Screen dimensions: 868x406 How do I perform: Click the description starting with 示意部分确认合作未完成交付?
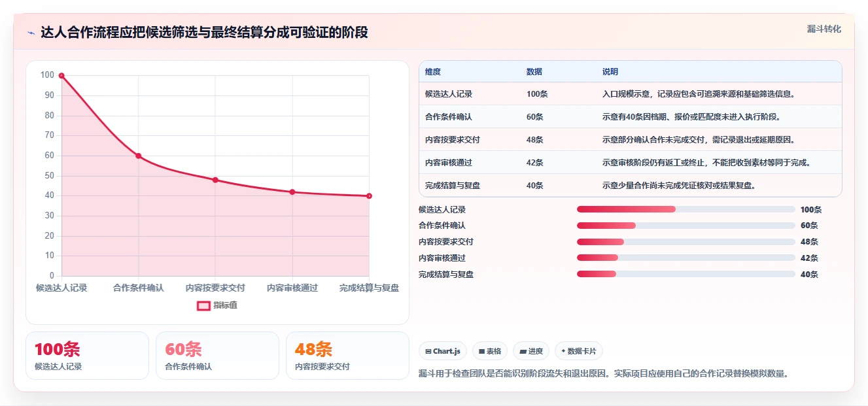pyautogui.click(x=699, y=140)
